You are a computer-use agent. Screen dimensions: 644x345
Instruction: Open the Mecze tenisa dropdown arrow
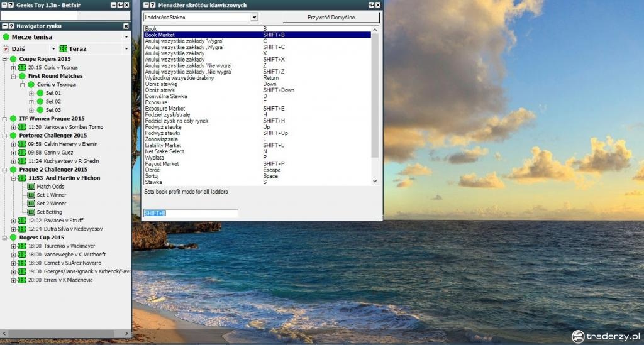pos(126,37)
